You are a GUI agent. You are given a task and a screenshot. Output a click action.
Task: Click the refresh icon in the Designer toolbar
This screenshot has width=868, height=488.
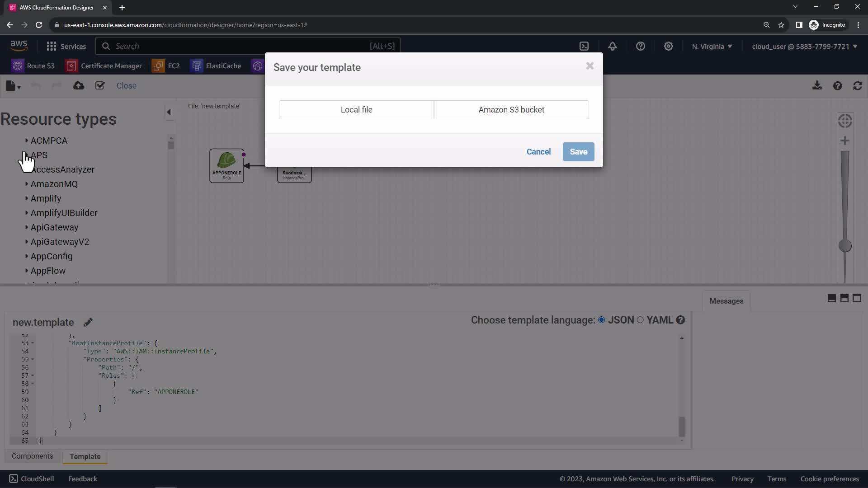click(x=858, y=85)
